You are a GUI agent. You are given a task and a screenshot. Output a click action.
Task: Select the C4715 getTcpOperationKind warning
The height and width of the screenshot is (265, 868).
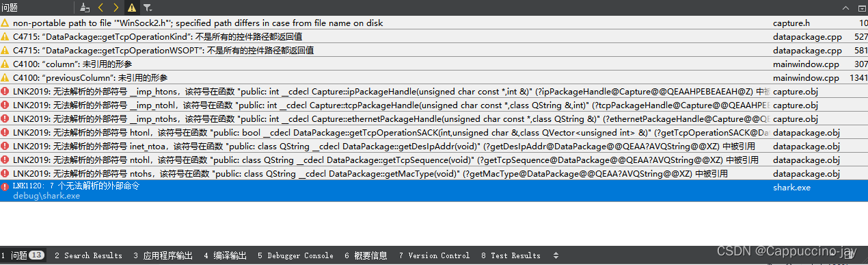coord(434,36)
